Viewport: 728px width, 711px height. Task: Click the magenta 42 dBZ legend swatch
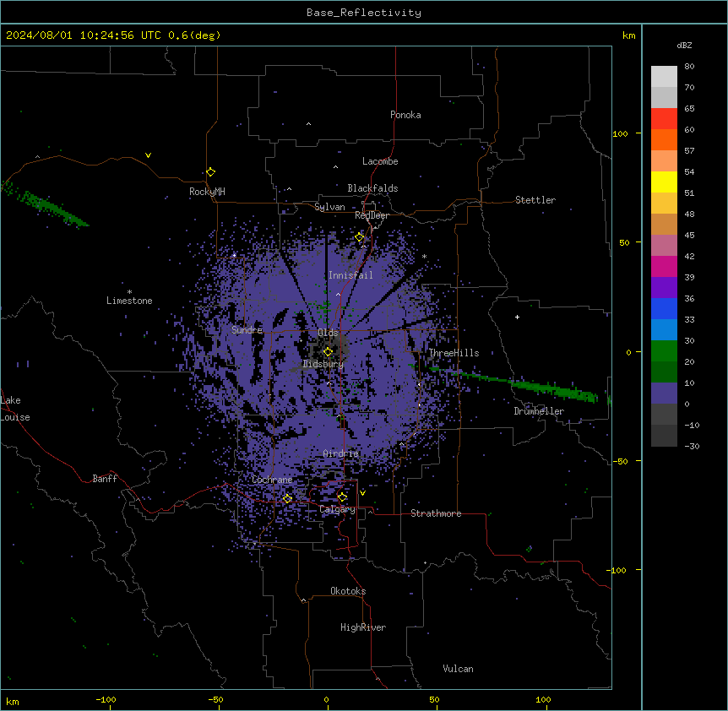pos(664,266)
